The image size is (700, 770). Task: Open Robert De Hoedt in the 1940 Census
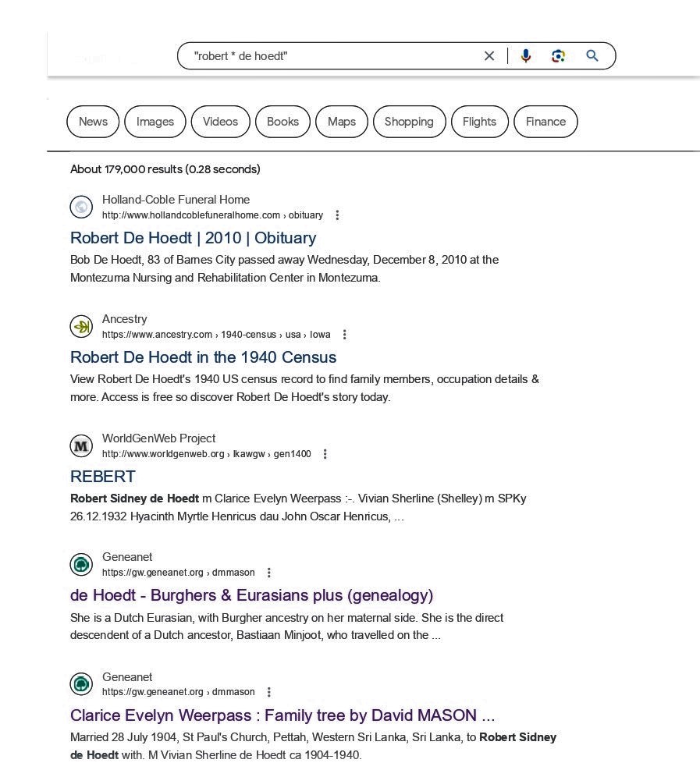203,357
